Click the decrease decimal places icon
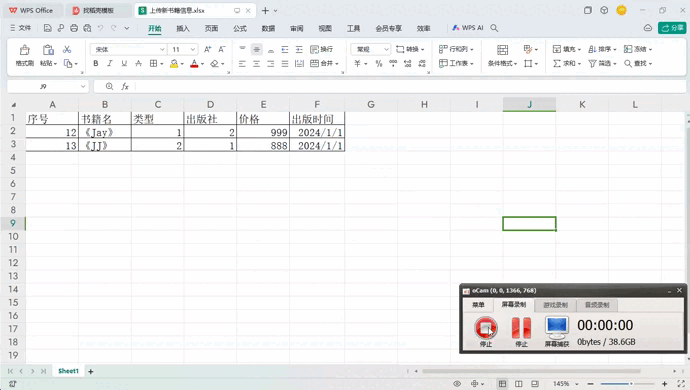 [x=422, y=63]
